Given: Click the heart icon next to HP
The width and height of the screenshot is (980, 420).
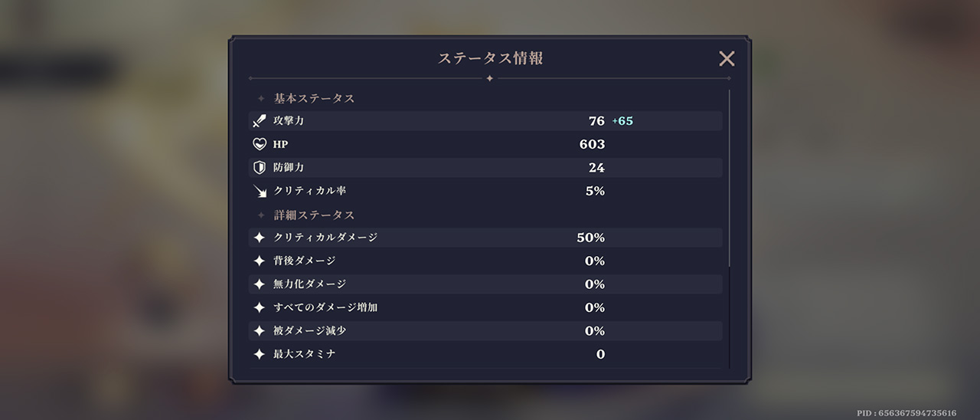Looking at the screenshot, I should point(260,144).
